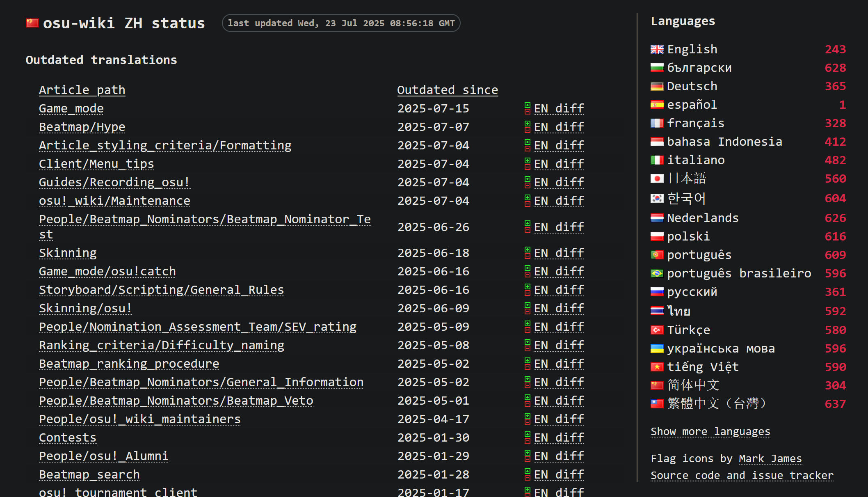Image resolution: width=868 pixels, height=497 pixels.
Task: Expand Show more languages
Action: (710, 432)
